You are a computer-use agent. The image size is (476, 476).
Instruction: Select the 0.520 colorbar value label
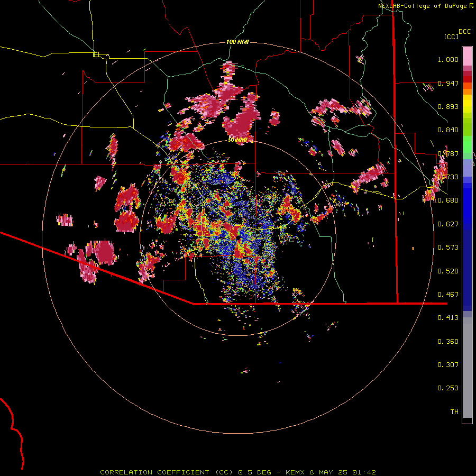(x=448, y=271)
